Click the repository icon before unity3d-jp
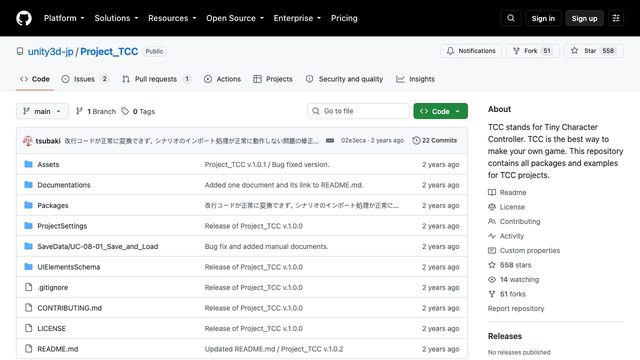This screenshot has height=360, width=640. [x=20, y=51]
